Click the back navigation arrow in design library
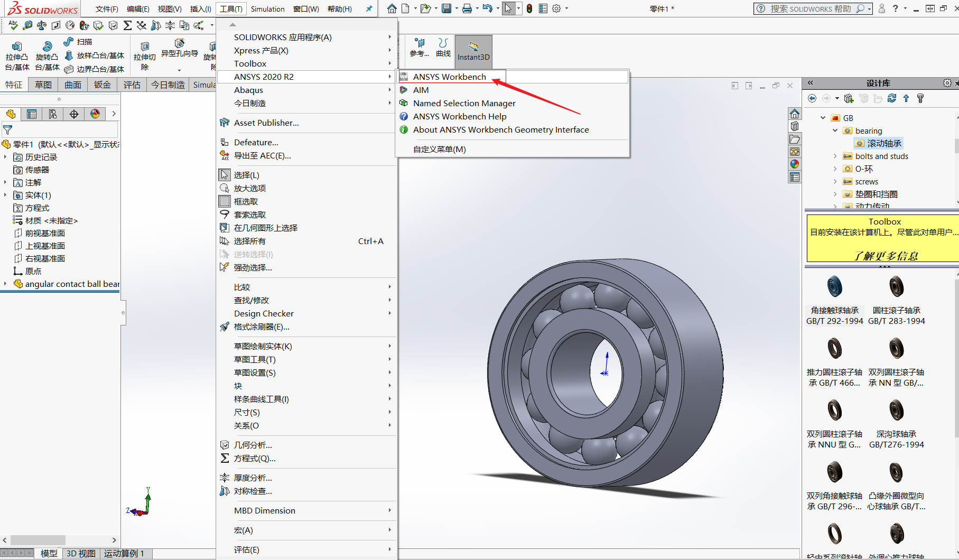The height and width of the screenshot is (560, 959). pos(812,98)
